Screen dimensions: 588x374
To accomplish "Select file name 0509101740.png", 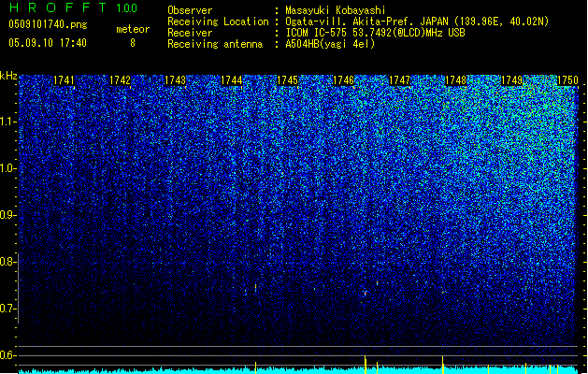I will point(48,24).
